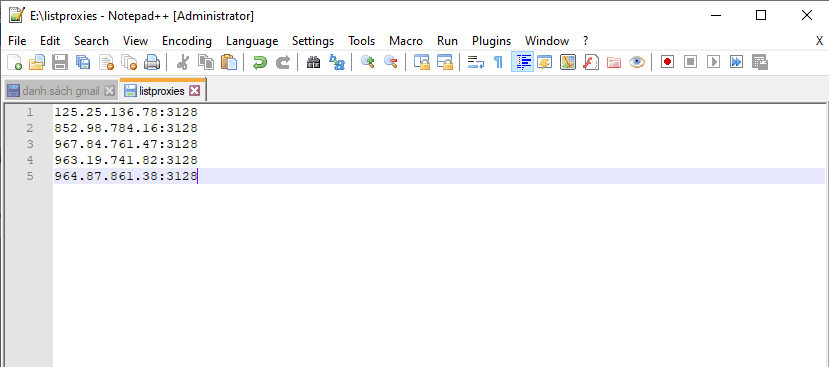Zoom out using the magnifier minus icon

pos(391,62)
